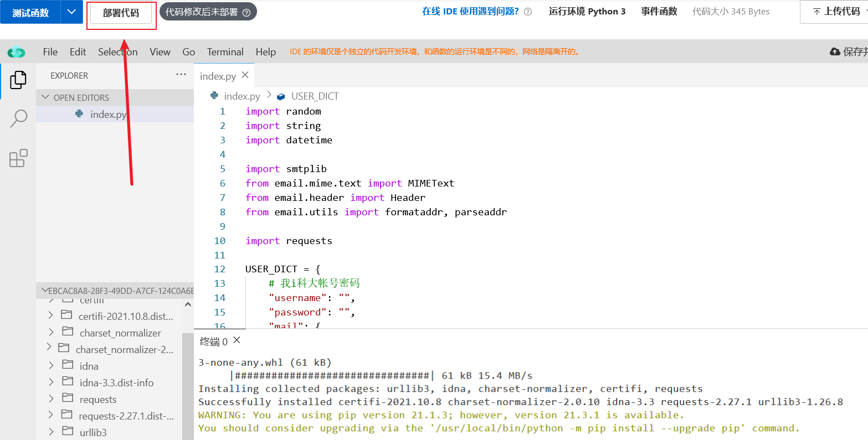Image resolution: width=868 pixels, height=440 pixels.
Task: Click the USER_DICT symbol icon in breadcrumb
Action: click(281, 96)
